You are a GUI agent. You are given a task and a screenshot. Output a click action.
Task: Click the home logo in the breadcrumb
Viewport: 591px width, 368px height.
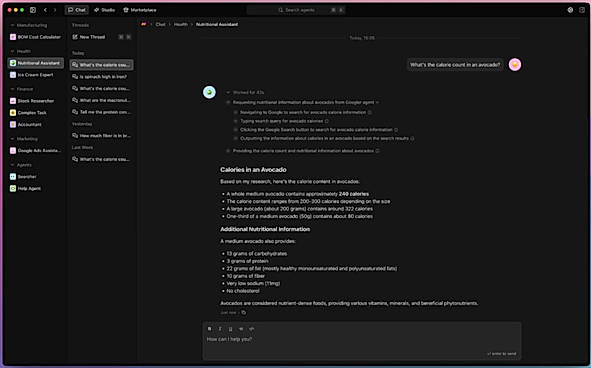144,24
